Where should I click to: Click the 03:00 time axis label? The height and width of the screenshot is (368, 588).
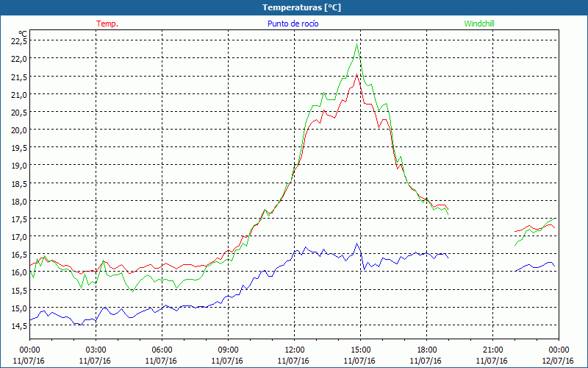click(x=96, y=350)
